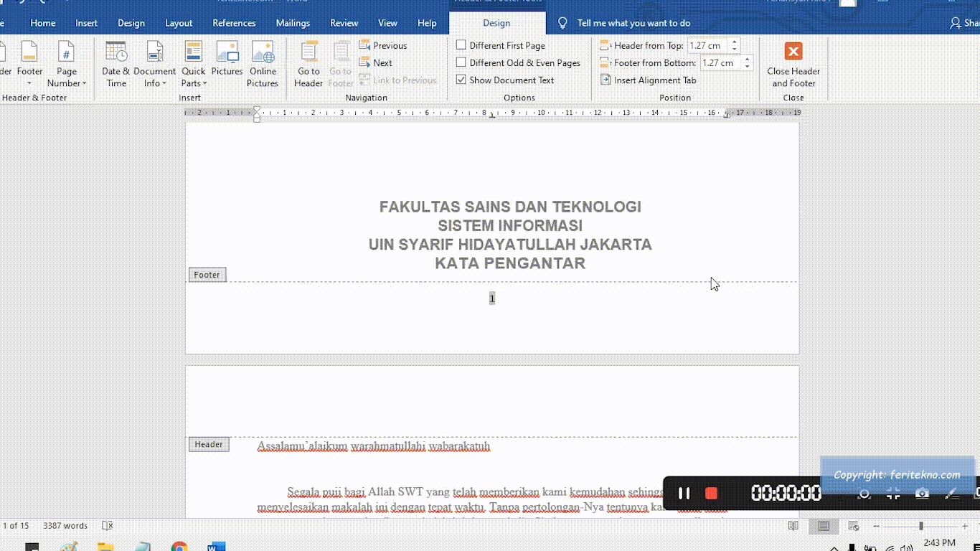The width and height of the screenshot is (980, 551).
Task: Open the Footer gallery button
Action: (29, 65)
